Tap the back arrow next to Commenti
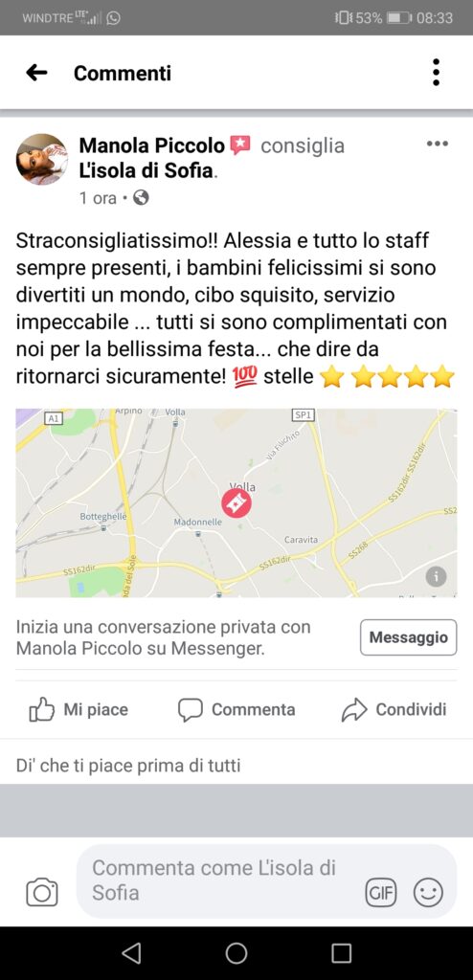Viewport: 473px width, 980px height. point(36,73)
